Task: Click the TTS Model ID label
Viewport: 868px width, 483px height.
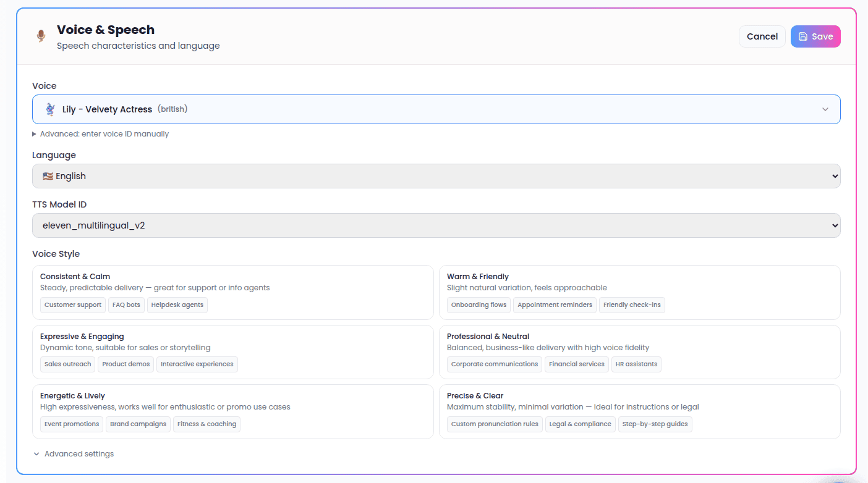Action: pos(59,204)
